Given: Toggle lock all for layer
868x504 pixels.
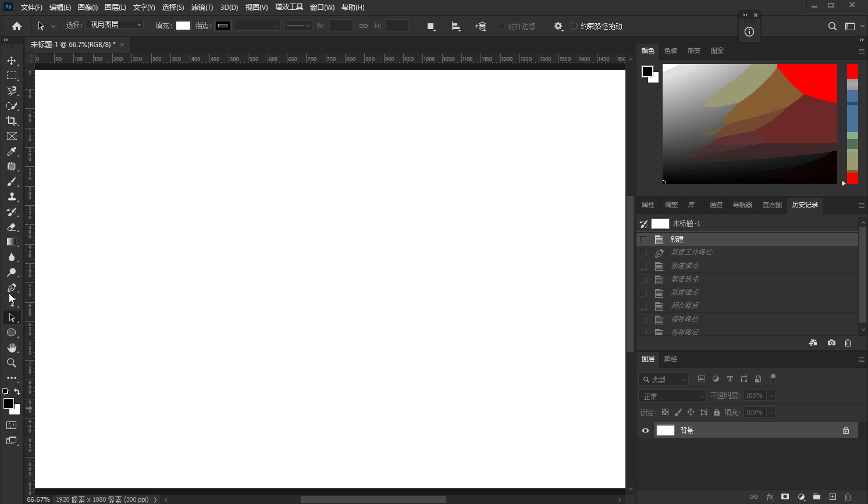Looking at the screenshot, I should pyautogui.click(x=717, y=412).
